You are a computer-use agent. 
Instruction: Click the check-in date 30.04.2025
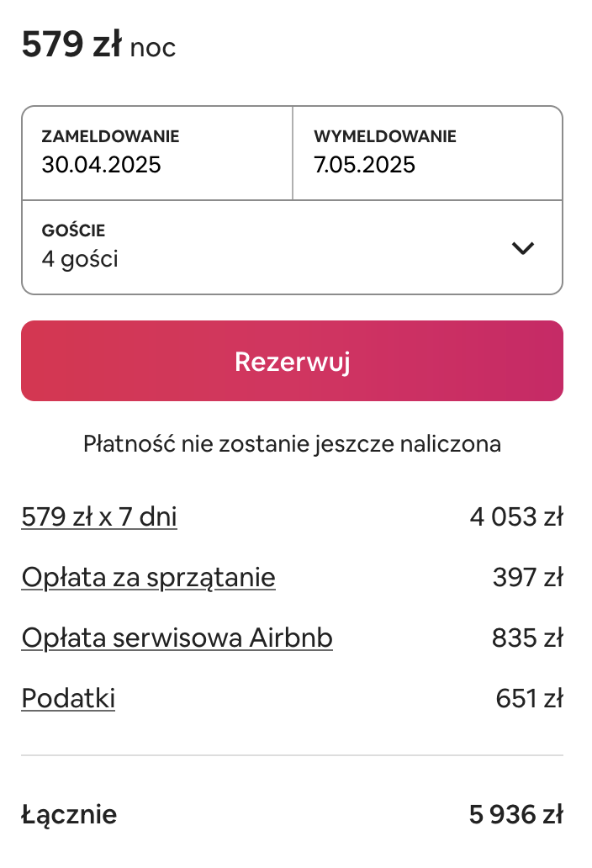coord(101,165)
